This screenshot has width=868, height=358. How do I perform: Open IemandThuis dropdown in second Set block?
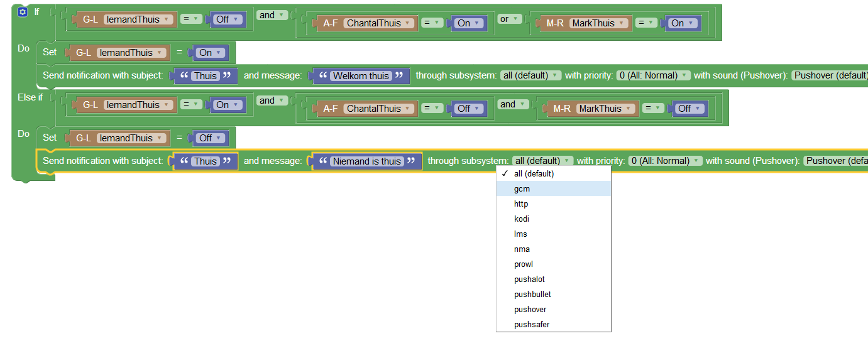coord(131,138)
